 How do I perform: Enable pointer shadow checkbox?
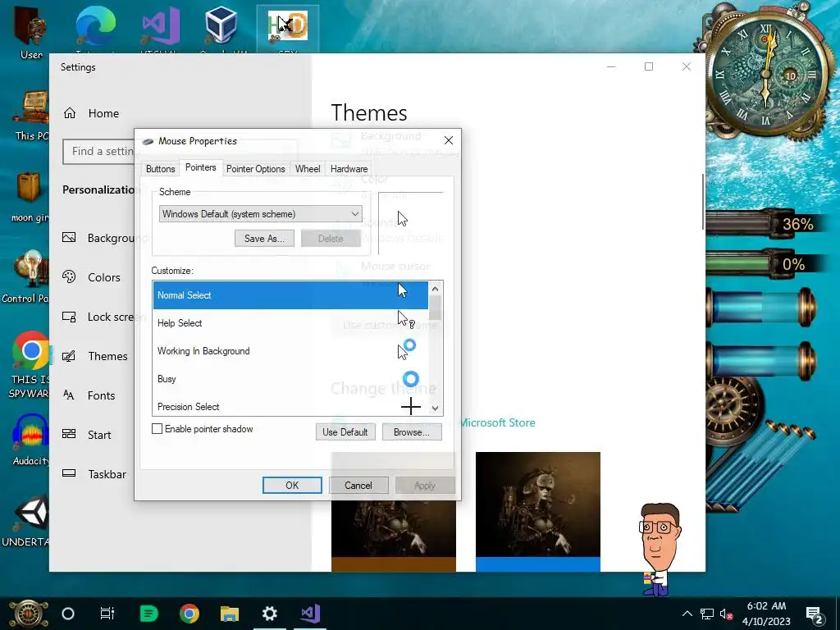pos(157,428)
